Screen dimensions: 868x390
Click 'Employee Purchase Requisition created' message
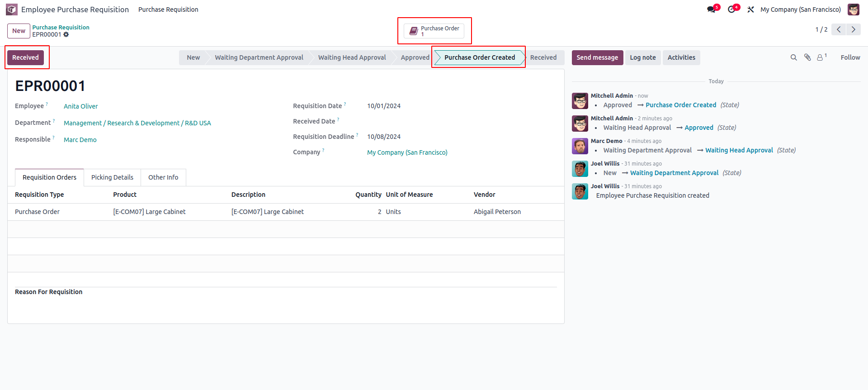pos(652,195)
